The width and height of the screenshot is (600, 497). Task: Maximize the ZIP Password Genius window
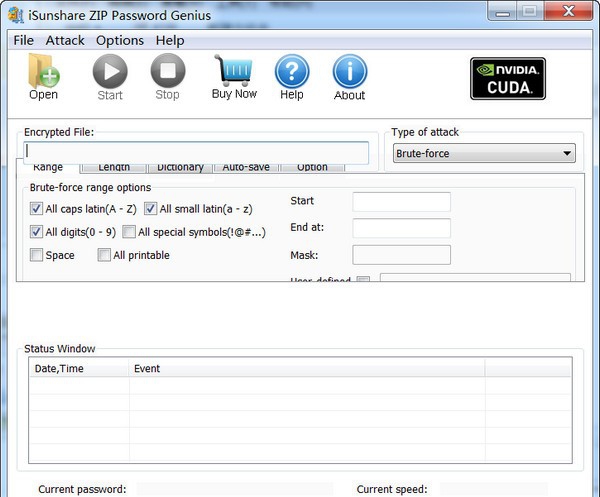click(530, 11)
